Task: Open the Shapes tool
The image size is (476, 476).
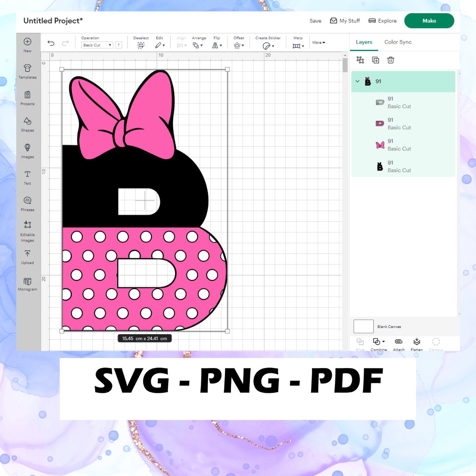Action: [27, 124]
